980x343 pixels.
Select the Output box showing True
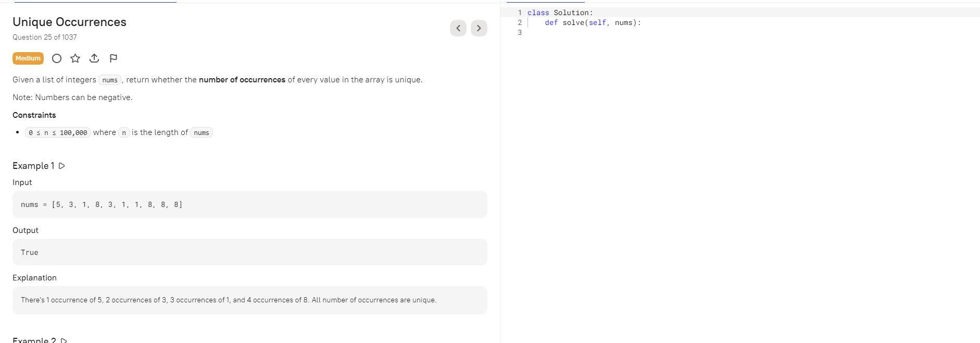[x=250, y=252]
